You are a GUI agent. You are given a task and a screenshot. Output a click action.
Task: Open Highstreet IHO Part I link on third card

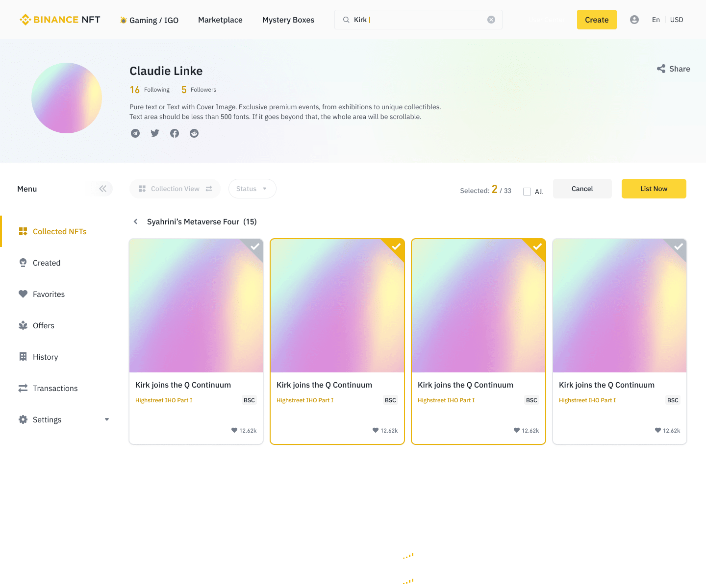446,400
